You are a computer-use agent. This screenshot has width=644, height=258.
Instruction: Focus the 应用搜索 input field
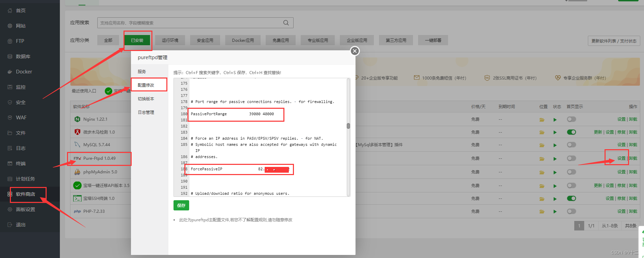(x=195, y=23)
